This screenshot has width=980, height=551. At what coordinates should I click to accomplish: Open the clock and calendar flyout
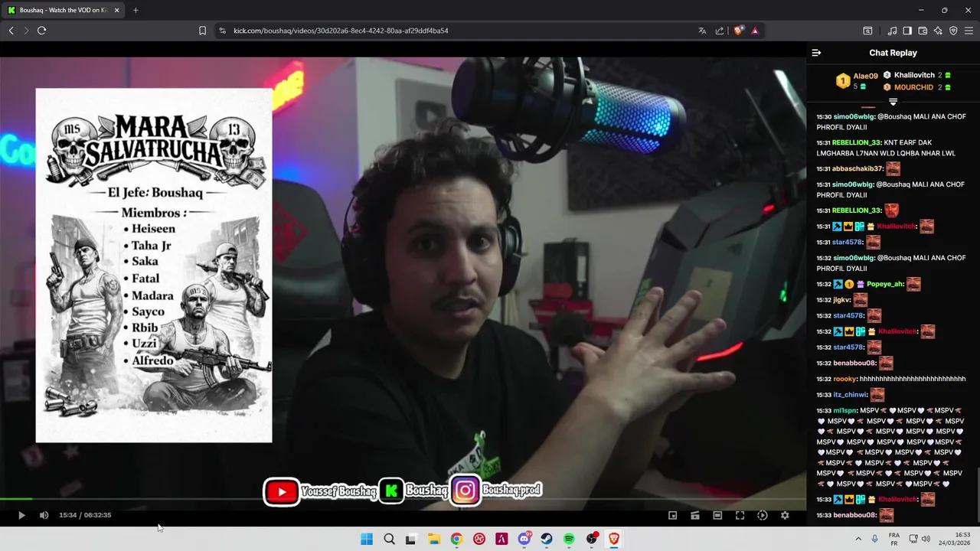(x=955, y=539)
